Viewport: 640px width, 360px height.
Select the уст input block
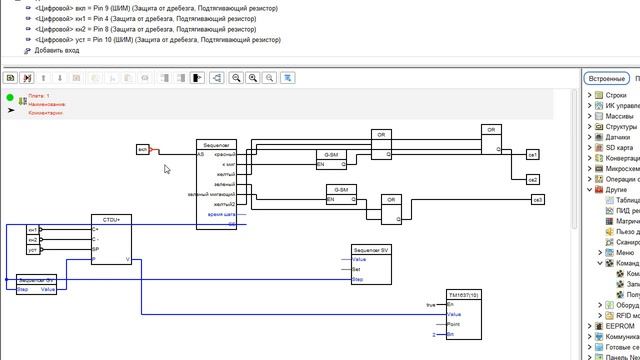(33, 249)
